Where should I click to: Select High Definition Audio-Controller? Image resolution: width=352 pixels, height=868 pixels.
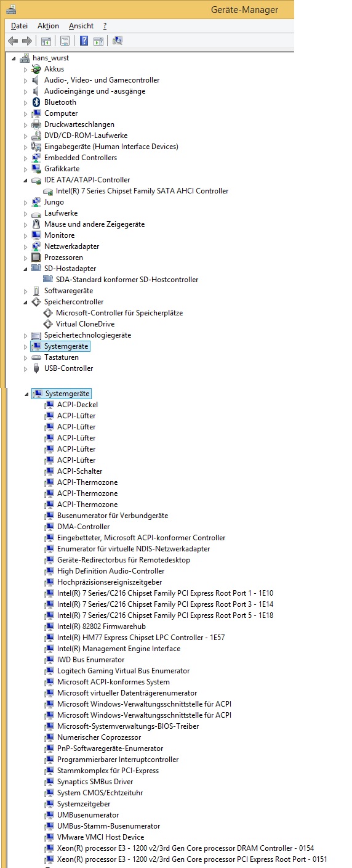click(111, 571)
